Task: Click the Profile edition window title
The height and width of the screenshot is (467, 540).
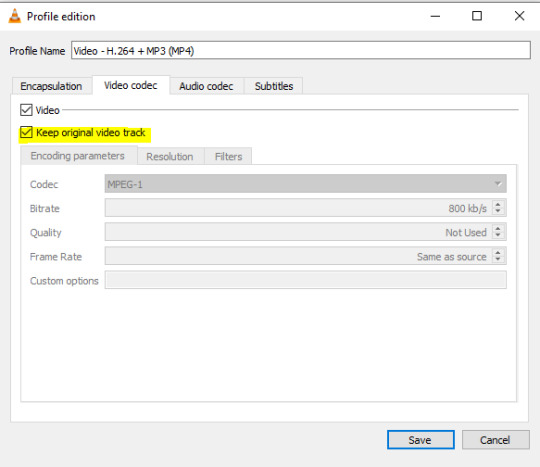Action: 61,17
